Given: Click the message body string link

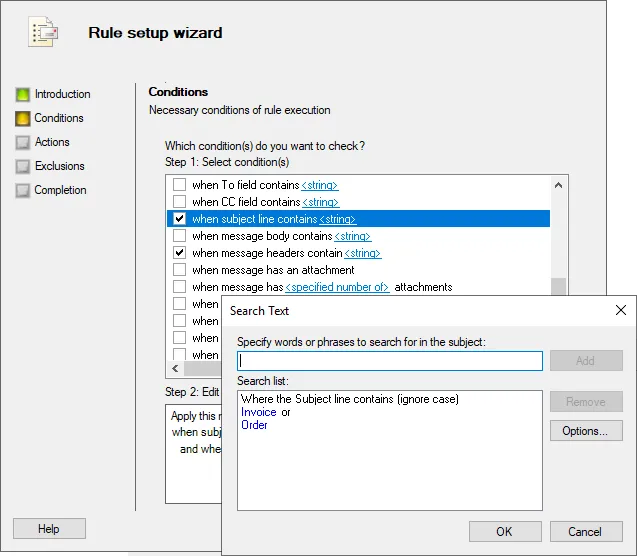Looking at the screenshot, I should pos(353,236).
